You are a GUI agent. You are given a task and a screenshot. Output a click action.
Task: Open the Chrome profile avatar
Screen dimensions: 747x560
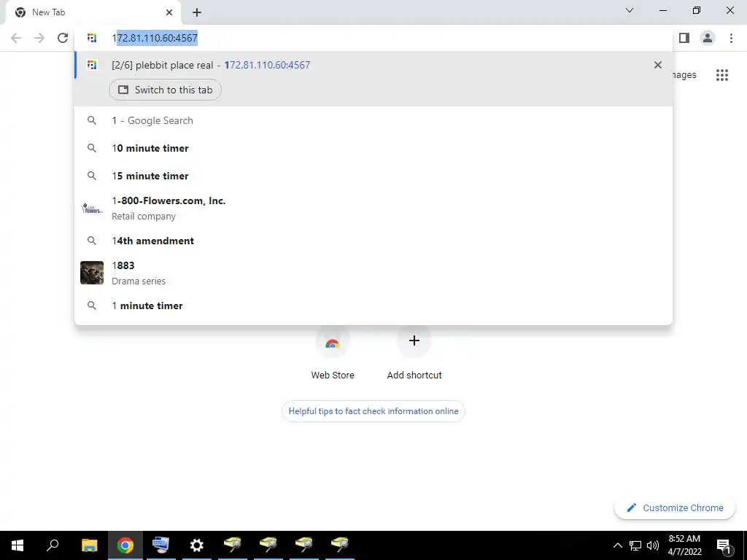click(708, 38)
